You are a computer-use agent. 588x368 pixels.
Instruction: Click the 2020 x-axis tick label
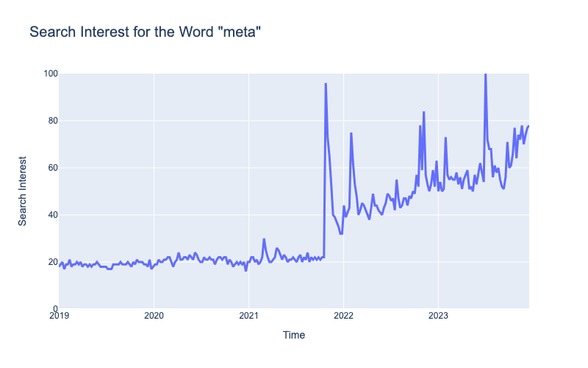[154, 316]
